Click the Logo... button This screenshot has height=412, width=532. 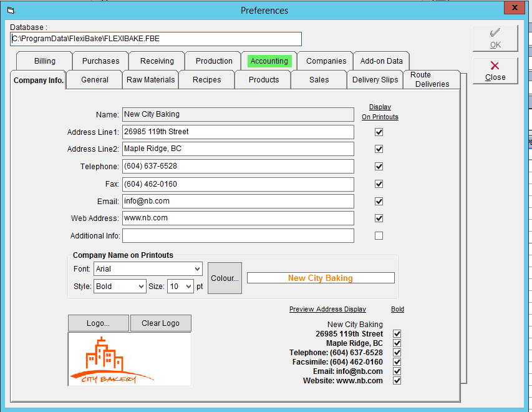[x=99, y=323]
